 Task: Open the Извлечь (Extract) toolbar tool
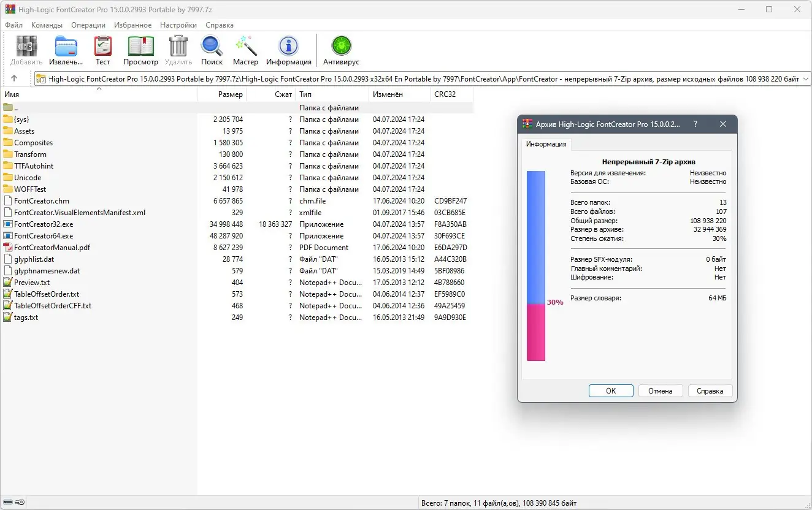tap(66, 47)
